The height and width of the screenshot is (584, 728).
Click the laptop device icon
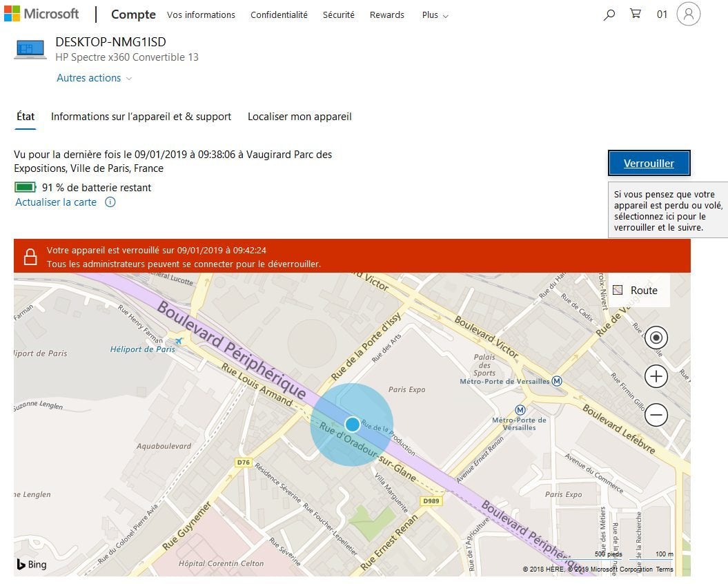(30, 49)
